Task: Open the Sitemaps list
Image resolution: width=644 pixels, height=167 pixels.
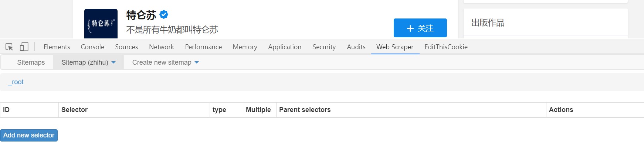Action: click(x=31, y=62)
